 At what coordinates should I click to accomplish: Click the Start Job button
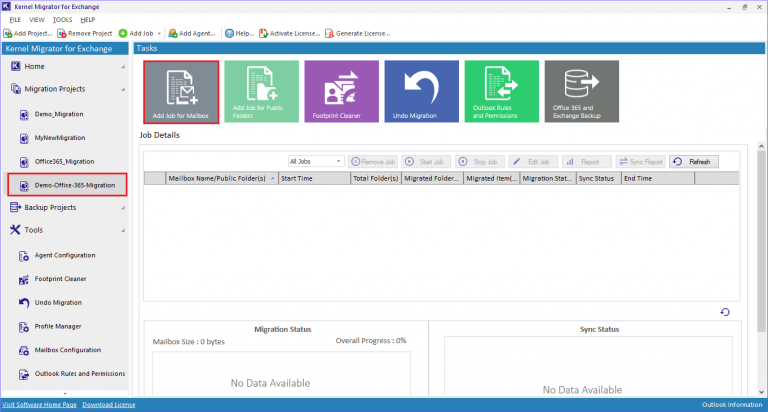[426, 162]
